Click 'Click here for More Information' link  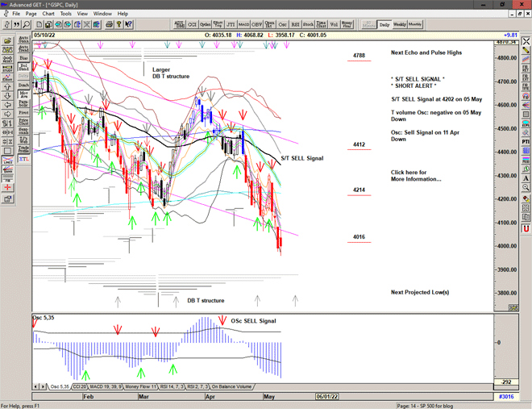point(416,175)
